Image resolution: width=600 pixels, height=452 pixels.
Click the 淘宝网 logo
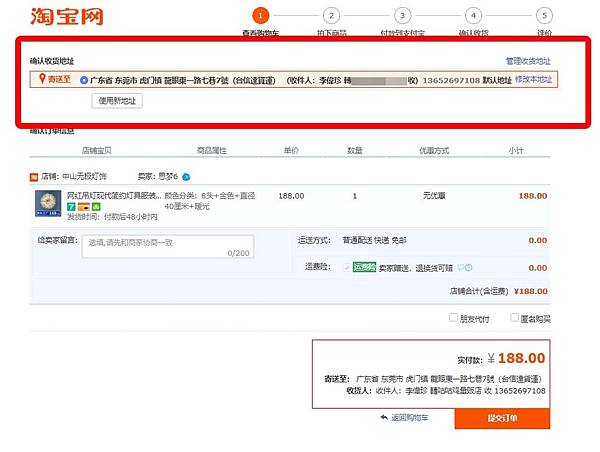(67, 16)
